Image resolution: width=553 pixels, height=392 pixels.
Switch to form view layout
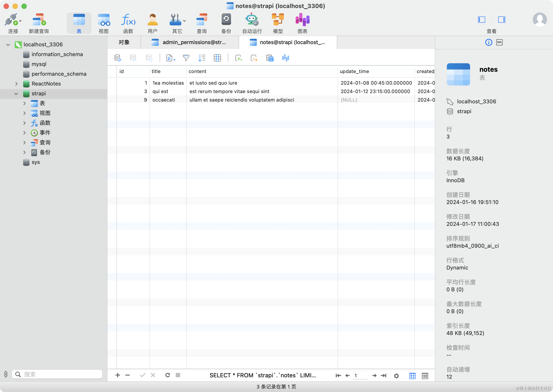(425, 376)
